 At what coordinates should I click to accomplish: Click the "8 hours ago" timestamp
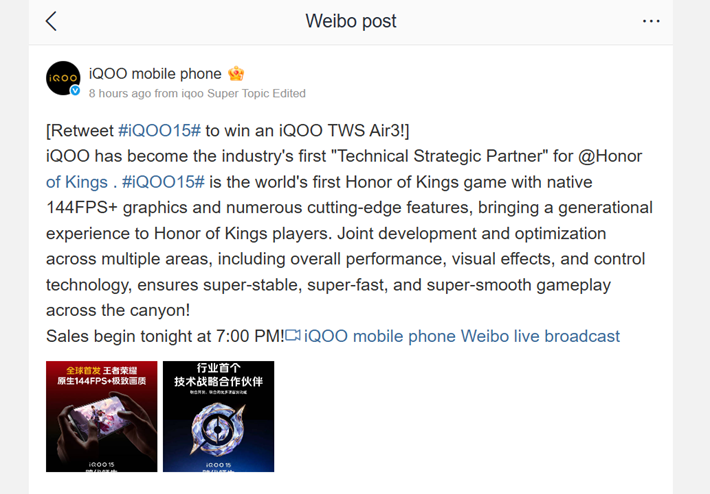[x=119, y=93]
